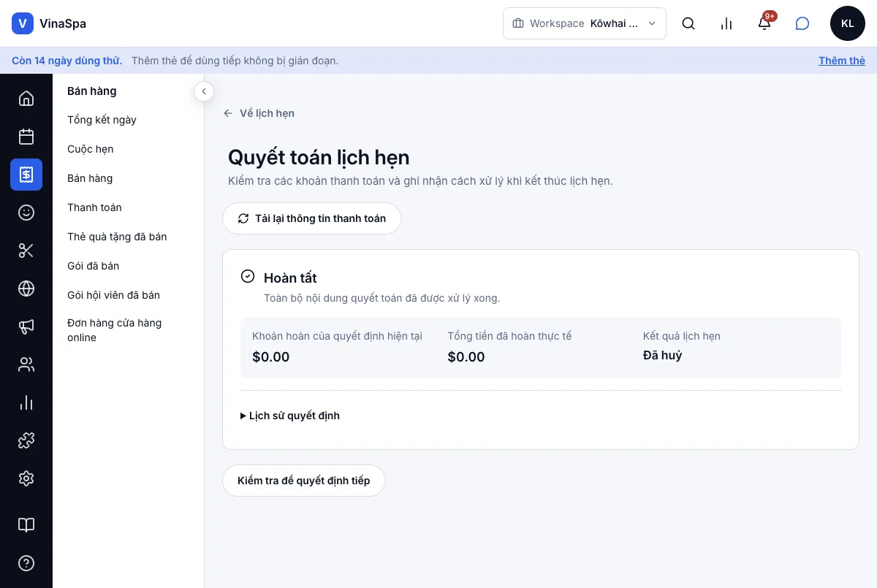Screen dimensions: 877x588
Task: Open Gói hội viên đã bán
Action: click(113, 295)
